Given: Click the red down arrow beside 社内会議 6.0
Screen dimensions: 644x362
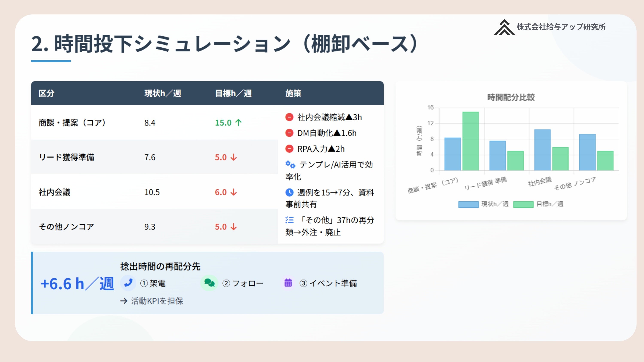Looking at the screenshot, I should [x=234, y=192].
